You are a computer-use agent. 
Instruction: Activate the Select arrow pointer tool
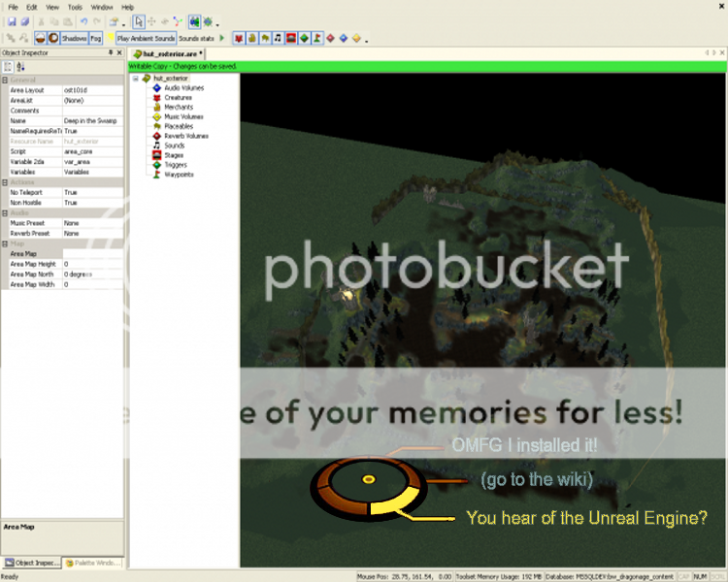point(139,21)
